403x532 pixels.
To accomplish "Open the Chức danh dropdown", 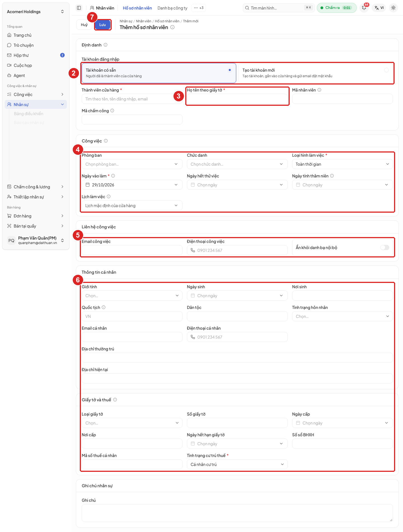I will [237, 164].
